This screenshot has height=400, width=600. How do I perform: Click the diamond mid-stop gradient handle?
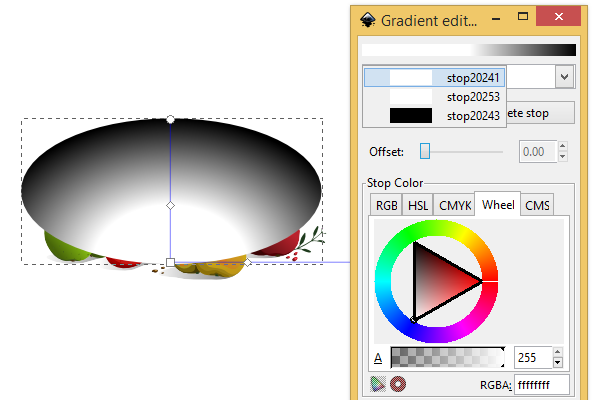[x=170, y=205]
